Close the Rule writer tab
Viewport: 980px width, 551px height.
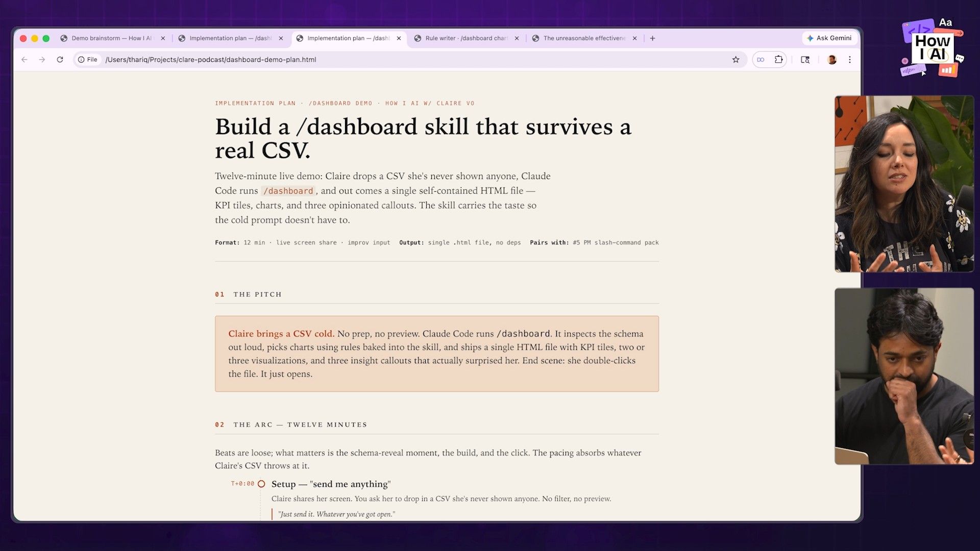(x=517, y=38)
